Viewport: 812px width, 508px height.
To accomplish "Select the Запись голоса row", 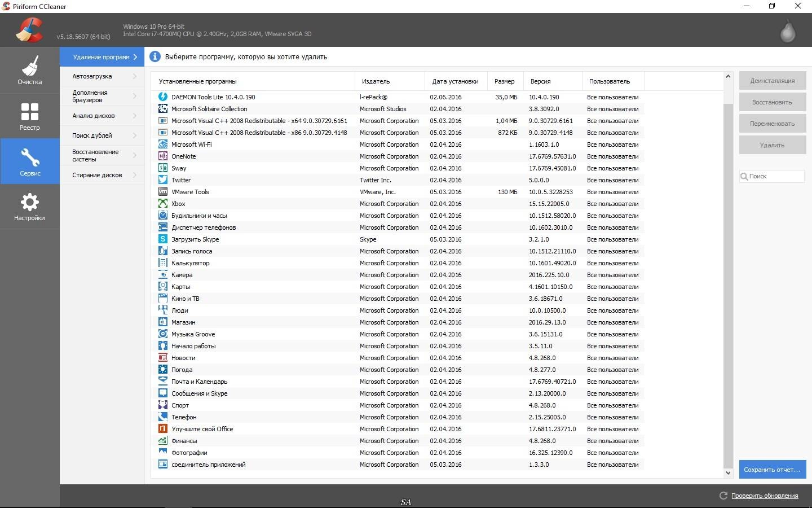I will click(x=398, y=251).
